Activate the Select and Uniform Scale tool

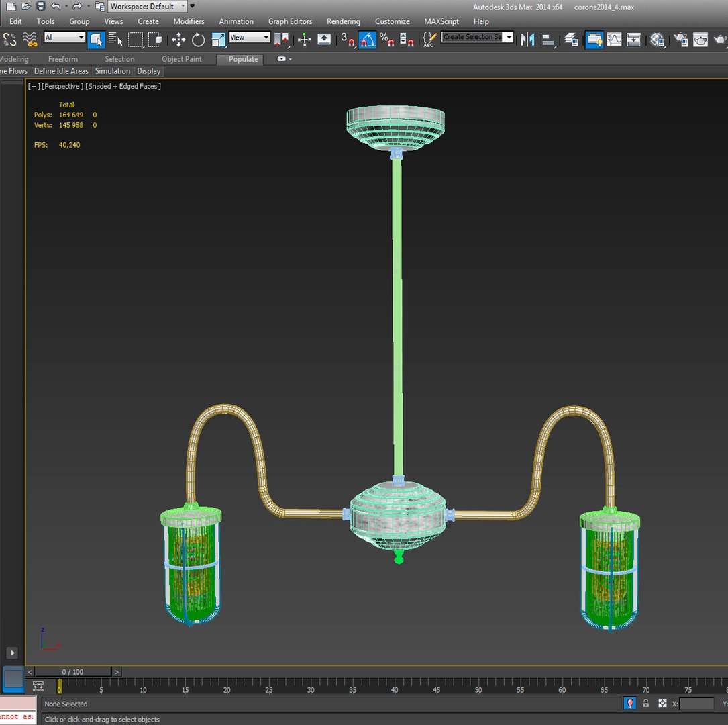tap(218, 40)
